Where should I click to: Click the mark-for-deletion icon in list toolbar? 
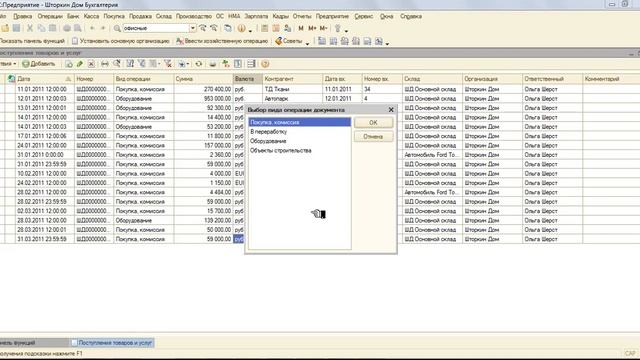tap(91, 64)
